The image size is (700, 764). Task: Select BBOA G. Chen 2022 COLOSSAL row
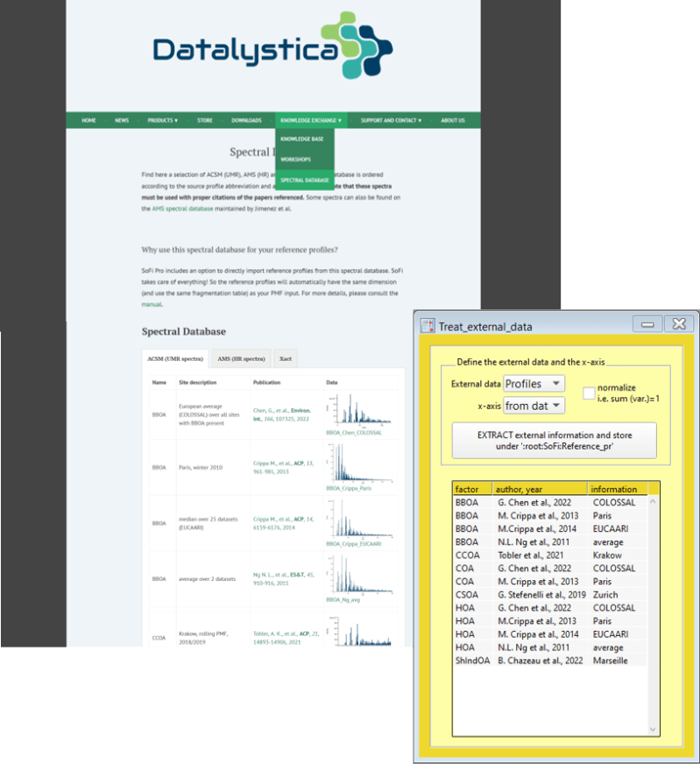550,502
